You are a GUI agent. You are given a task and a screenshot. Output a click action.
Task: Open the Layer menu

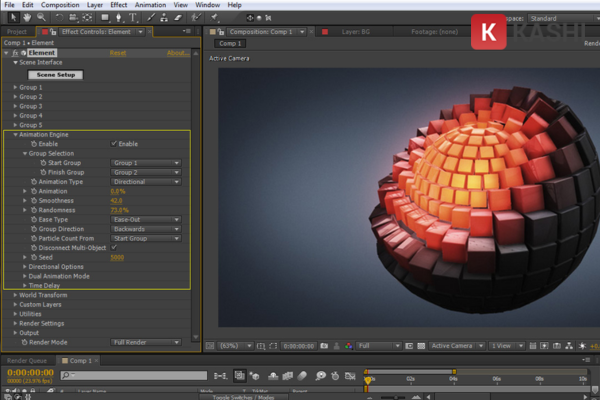click(x=95, y=5)
